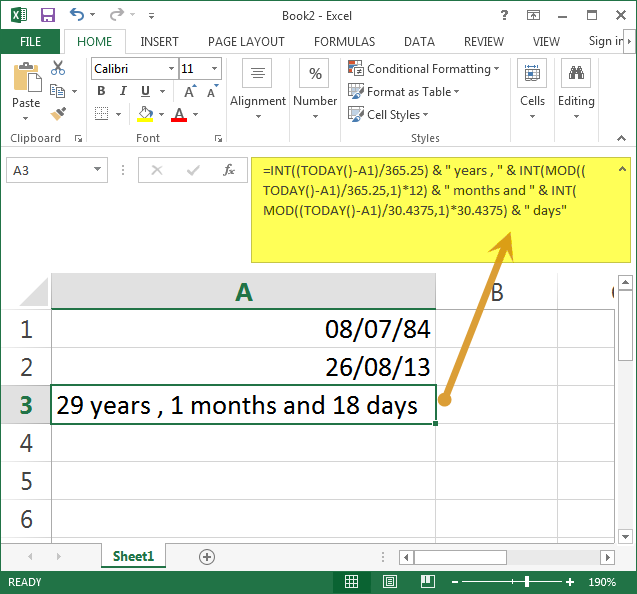Expand the Borders options arrow

click(x=118, y=115)
